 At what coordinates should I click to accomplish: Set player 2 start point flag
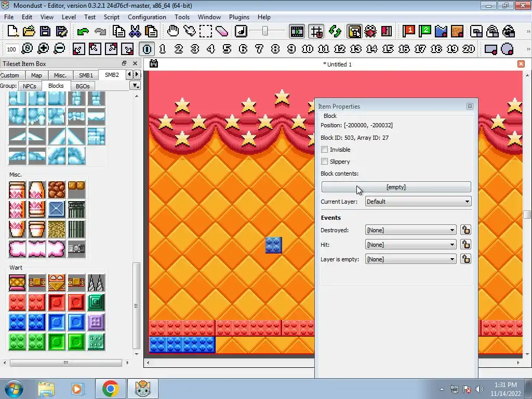(425, 31)
